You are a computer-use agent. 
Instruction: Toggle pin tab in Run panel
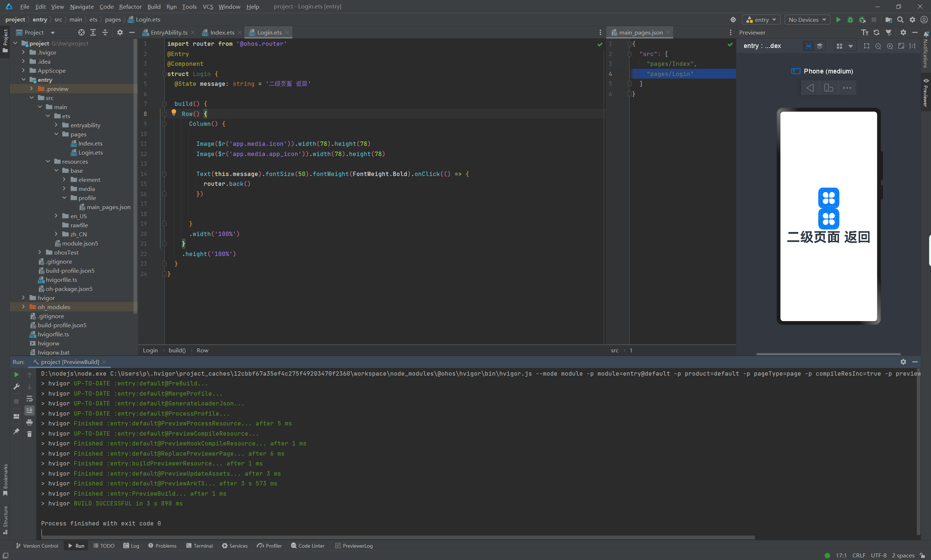17,431
